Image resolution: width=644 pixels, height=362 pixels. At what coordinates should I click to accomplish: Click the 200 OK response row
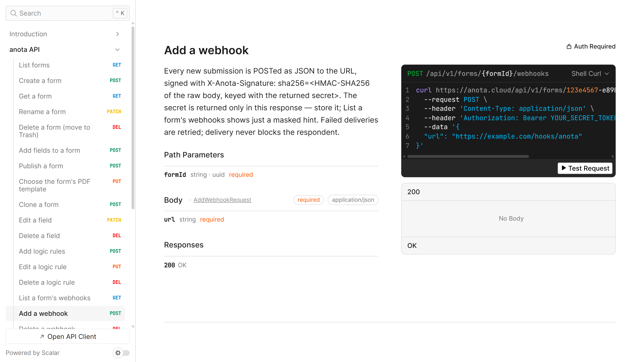(271, 265)
